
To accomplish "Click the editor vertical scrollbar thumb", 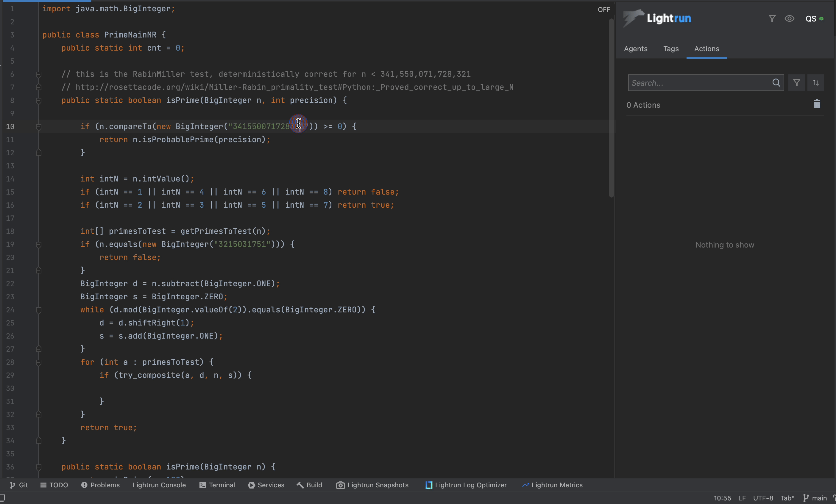I will point(611,109).
